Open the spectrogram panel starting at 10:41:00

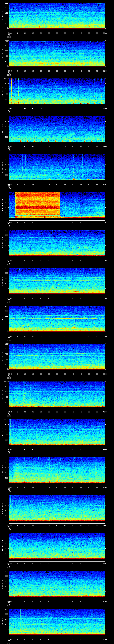point(57,470)
